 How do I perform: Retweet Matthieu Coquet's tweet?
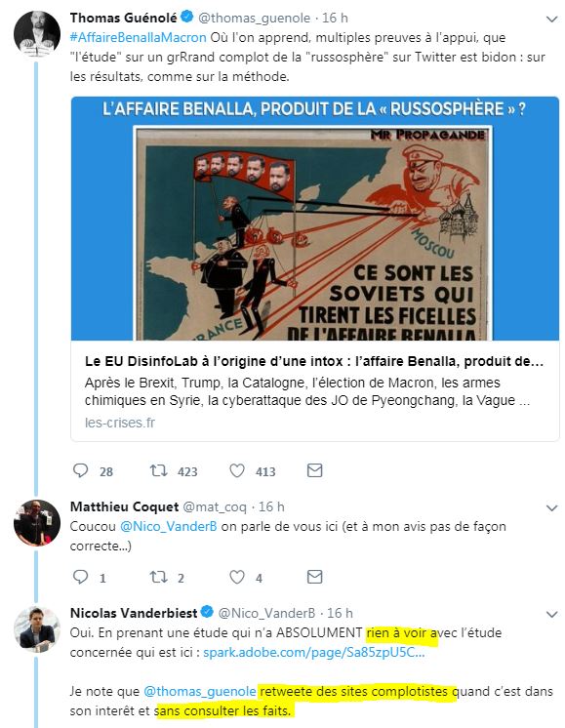[x=158, y=577]
